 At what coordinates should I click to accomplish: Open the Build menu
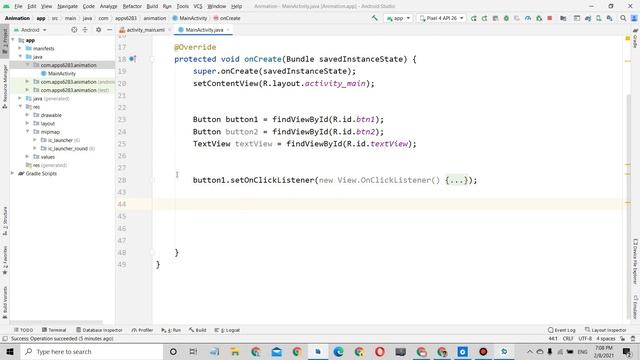152,6
